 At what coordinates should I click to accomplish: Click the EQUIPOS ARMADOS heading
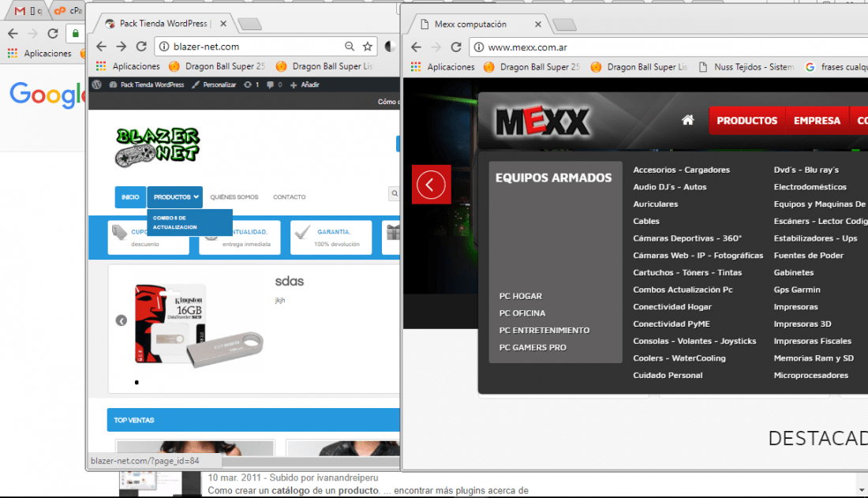tap(554, 178)
